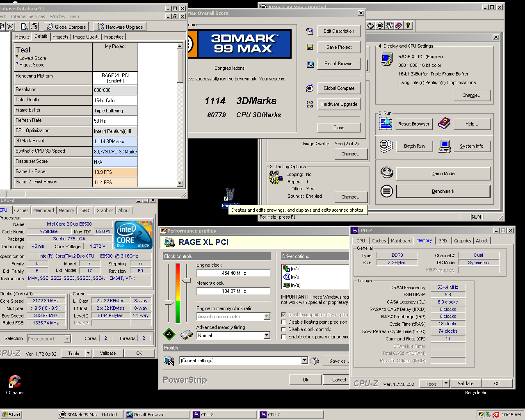Toggle Enable clock power management checkbox
This screenshot has height=420, width=525.
[283, 337]
